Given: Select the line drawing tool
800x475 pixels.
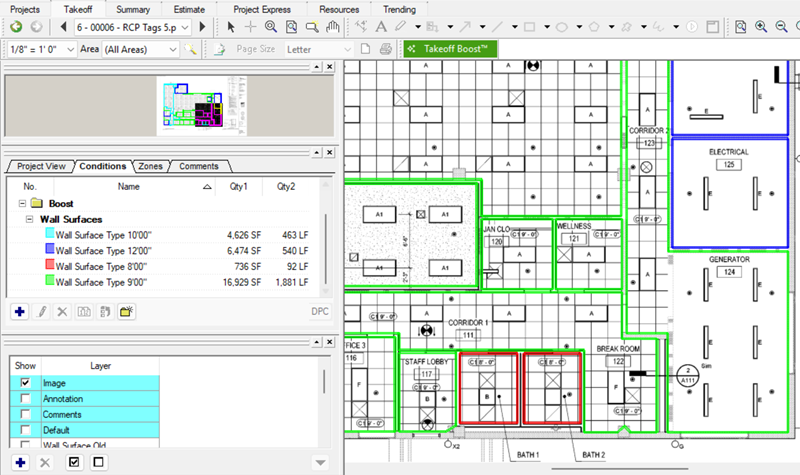Looking at the screenshot, I should (497, 27).
